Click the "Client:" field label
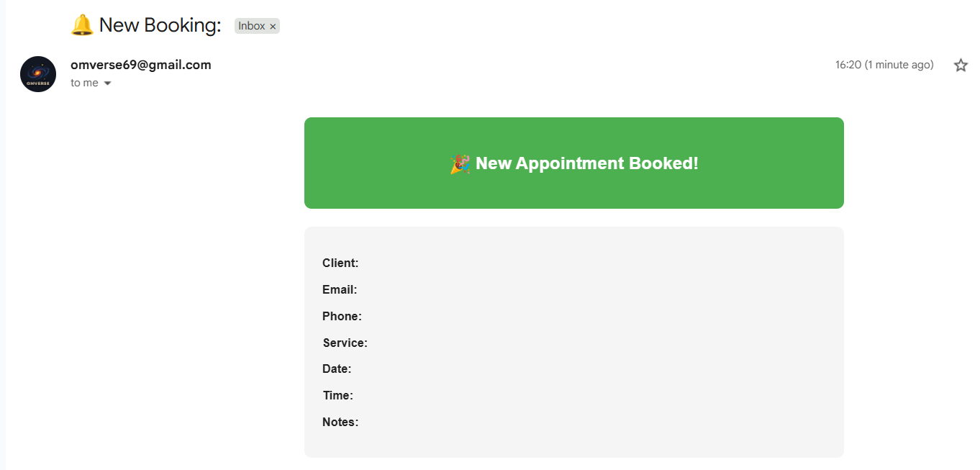 point(340,263)
